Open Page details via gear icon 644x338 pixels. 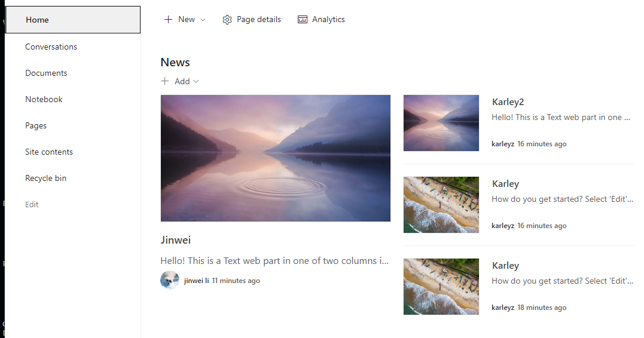click(x=227, y=20)
